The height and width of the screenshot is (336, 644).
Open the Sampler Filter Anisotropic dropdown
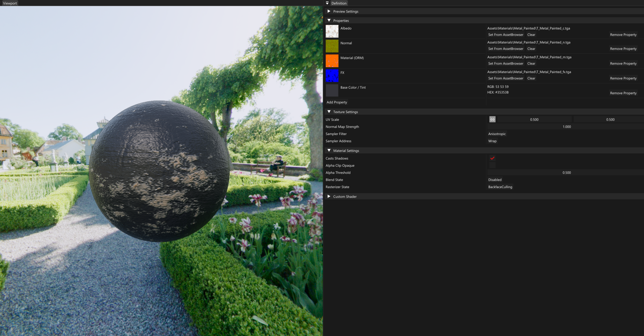point(497,134)
